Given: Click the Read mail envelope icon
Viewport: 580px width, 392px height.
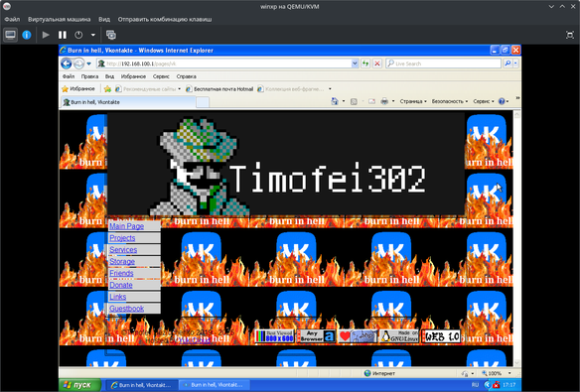Looking at the screenshot, I should tap(371, 101).
